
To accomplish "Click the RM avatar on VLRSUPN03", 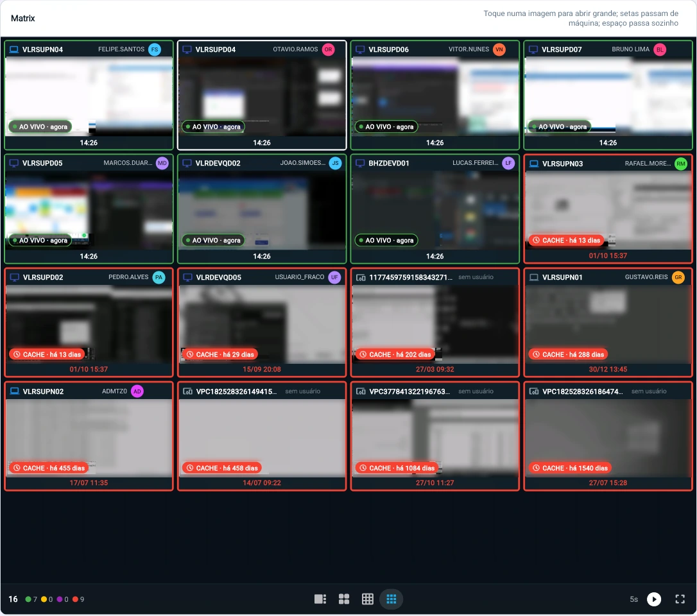I will 680,164.
